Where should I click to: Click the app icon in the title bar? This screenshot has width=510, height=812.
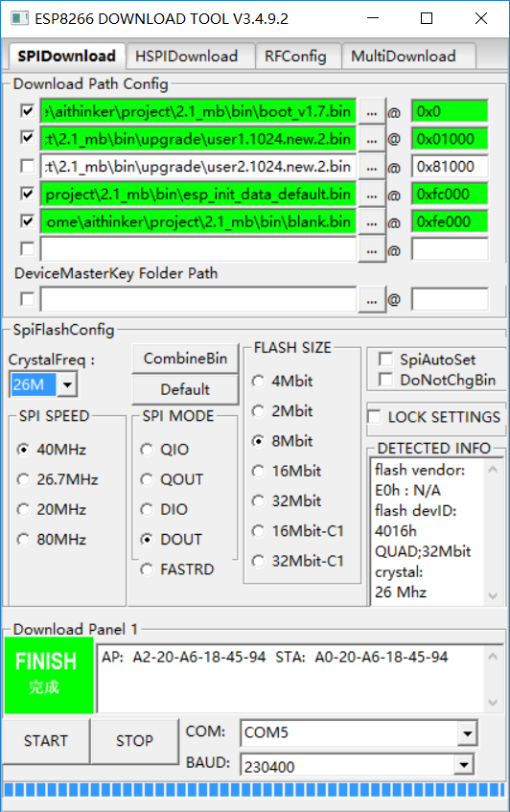point(20,18)
